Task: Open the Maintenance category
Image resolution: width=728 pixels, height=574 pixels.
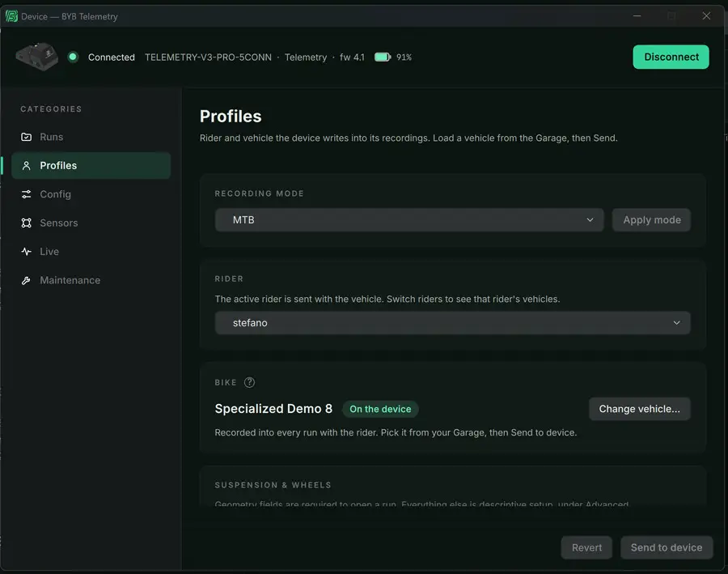Action: pos(91,280)
